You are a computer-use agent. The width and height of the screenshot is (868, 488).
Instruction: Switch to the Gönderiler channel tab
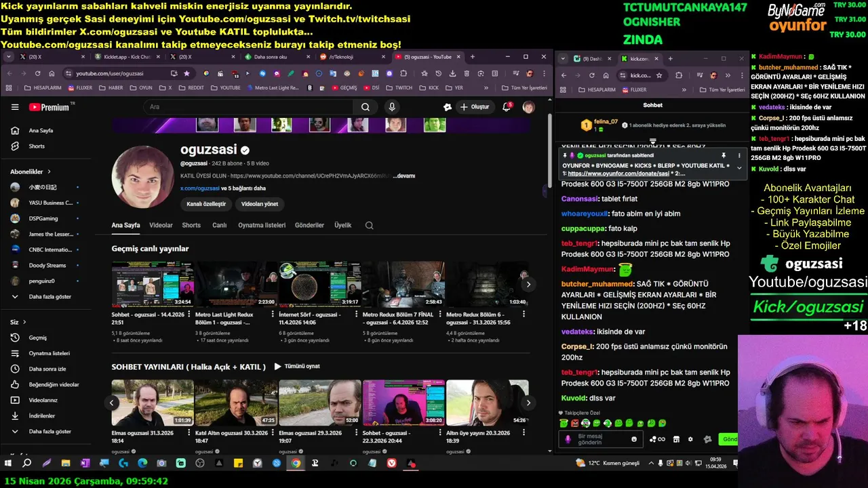click(309, 225)
